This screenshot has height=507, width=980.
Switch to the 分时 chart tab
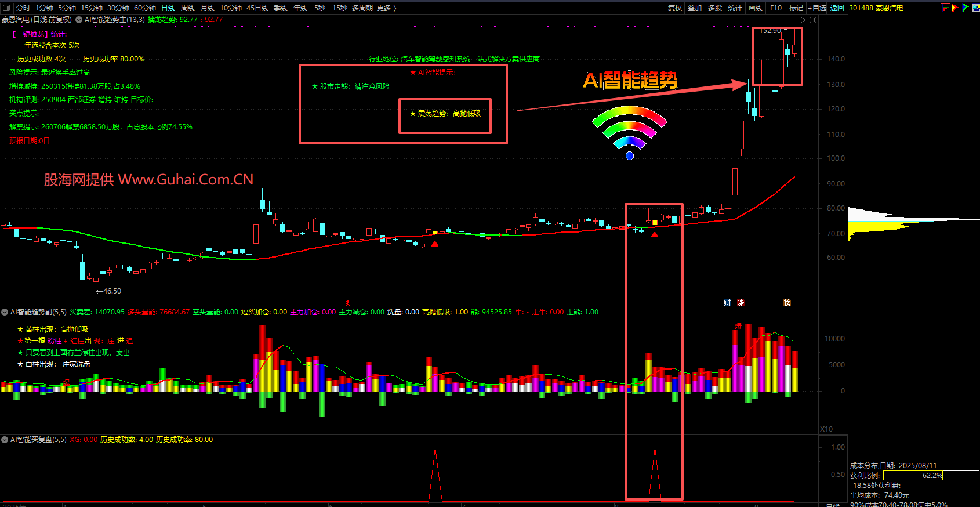23,8
